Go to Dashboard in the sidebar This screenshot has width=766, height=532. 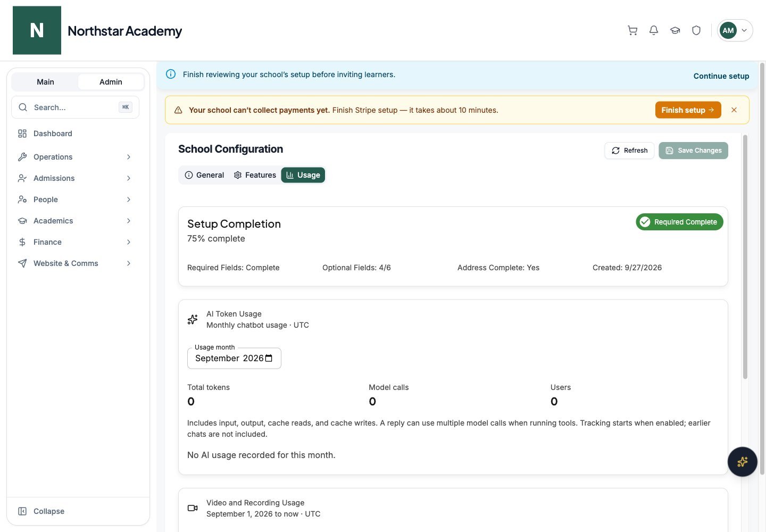[75, 134]
